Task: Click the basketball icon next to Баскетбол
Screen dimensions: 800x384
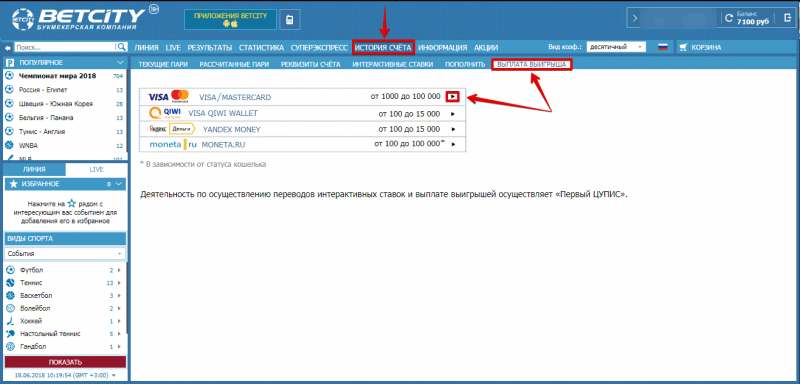Action: (x=10, y=295)
